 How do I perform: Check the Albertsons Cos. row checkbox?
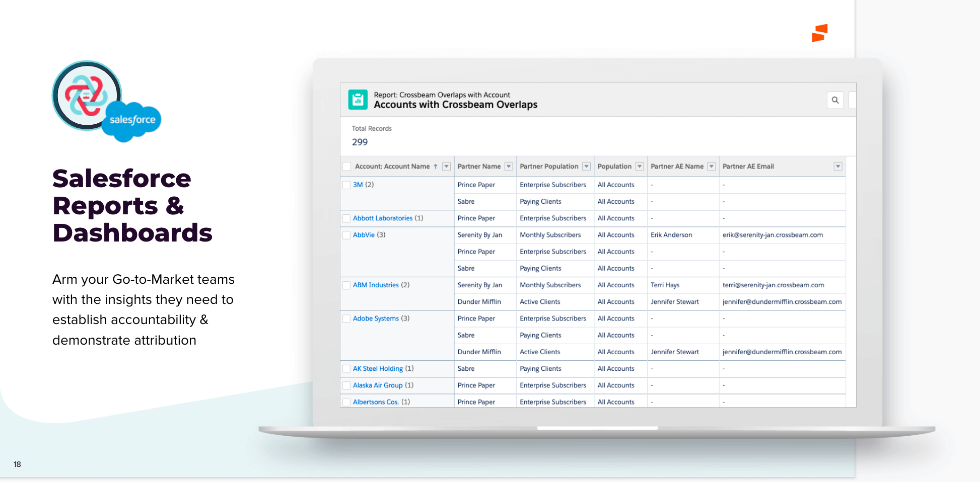[x=346, y=402]
